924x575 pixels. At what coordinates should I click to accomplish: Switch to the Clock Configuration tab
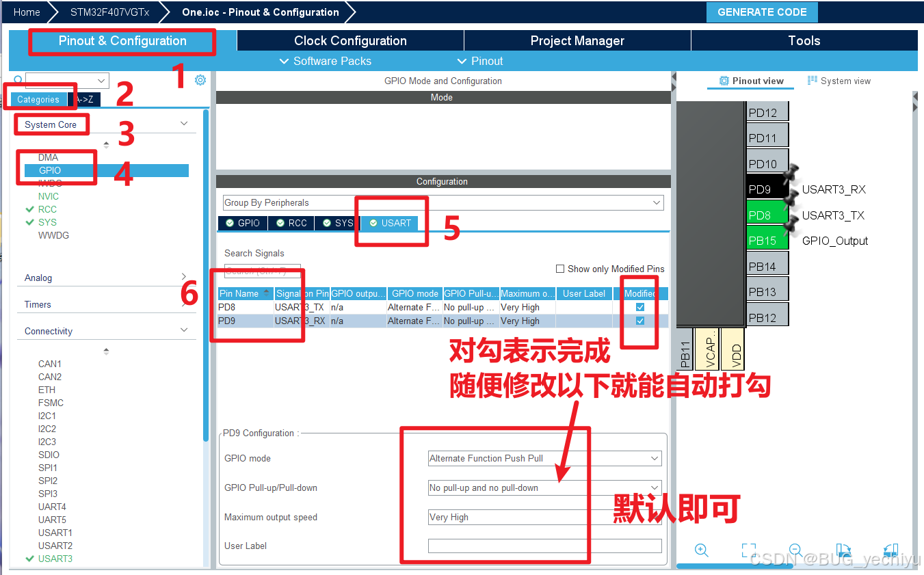(349, 40)
